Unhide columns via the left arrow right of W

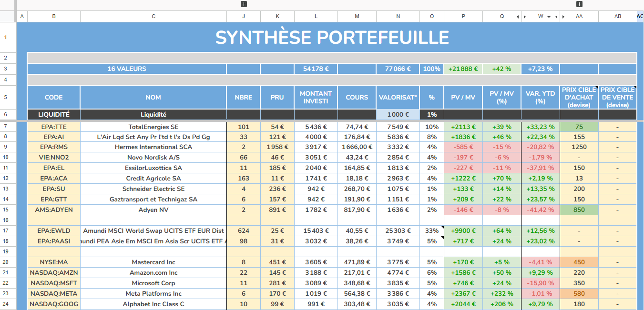pyautogui.click(x=556, y=17)
